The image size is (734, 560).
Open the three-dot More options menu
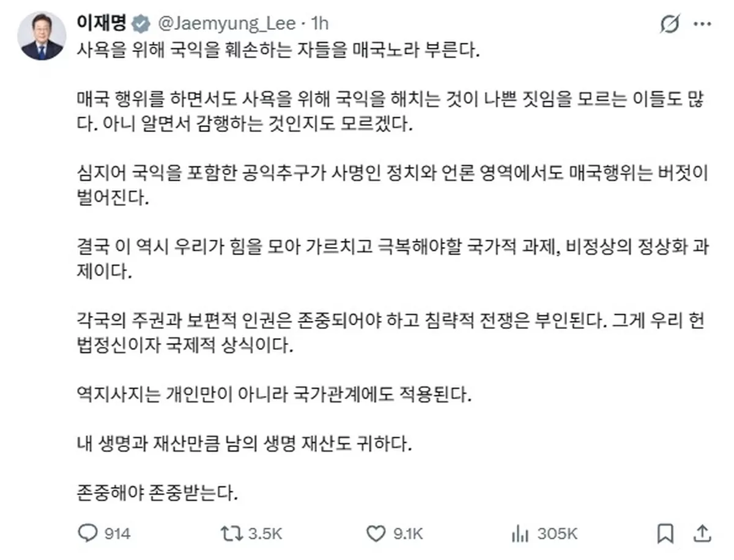702,24
